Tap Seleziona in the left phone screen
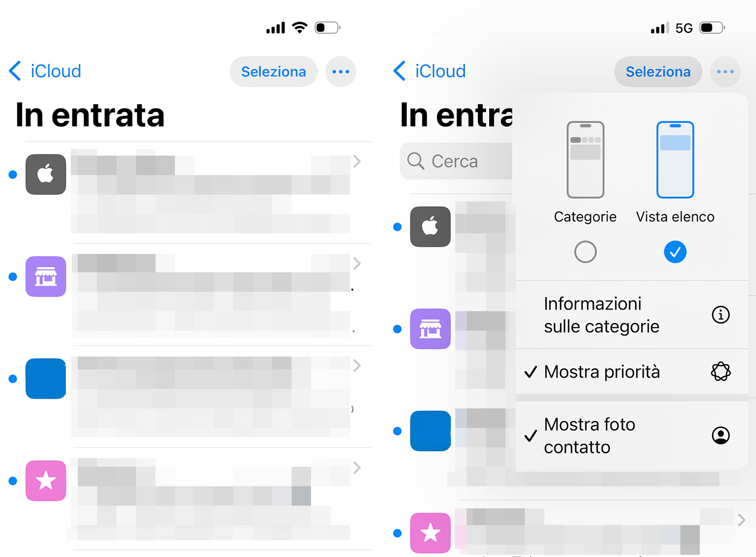 pos(274,71)
